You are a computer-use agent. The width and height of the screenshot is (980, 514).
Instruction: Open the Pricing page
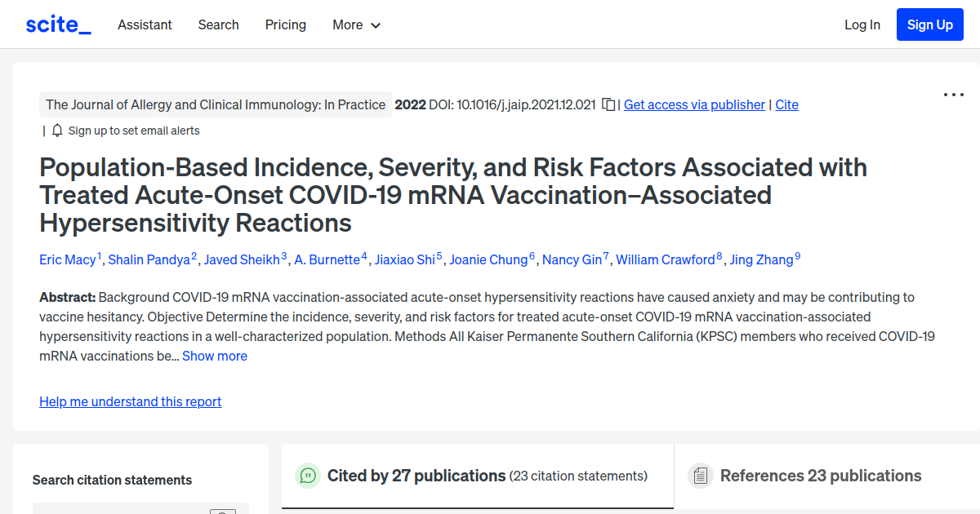pos(285,24)
